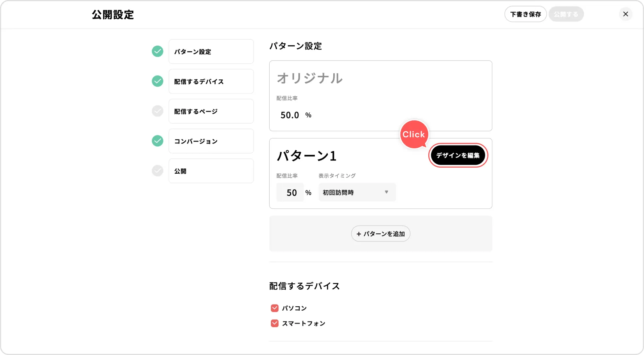The width and height of the screenshot is (644, 355).
Task: Select the 配信するページ sidebar step
Action: point(211,111)
